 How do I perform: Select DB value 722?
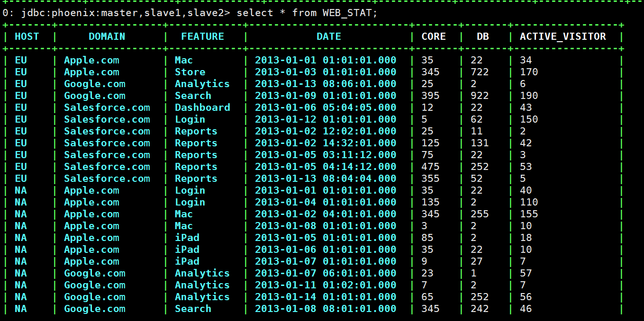(480, 72)
